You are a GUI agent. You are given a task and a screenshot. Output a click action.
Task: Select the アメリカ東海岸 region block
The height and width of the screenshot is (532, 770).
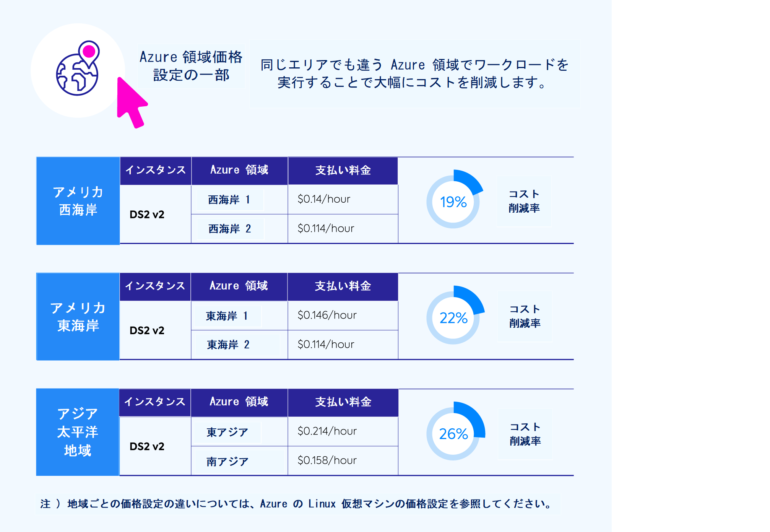[x=78, y=317]
